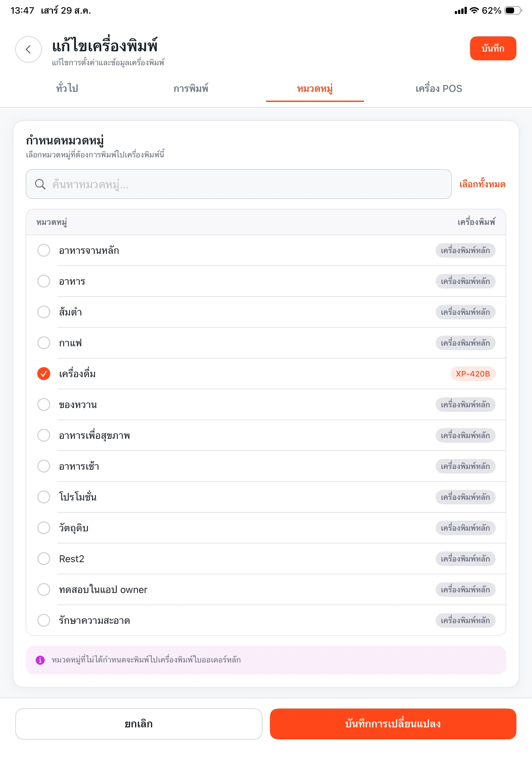Click the ยกเลิก button

click(x=139, y=724)
